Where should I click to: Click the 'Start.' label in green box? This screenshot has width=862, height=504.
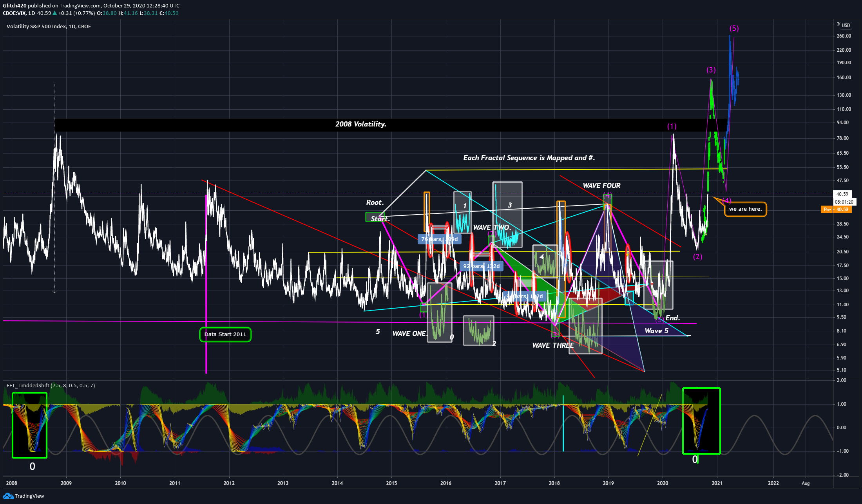pyautogui.click(x=380, y=219)
